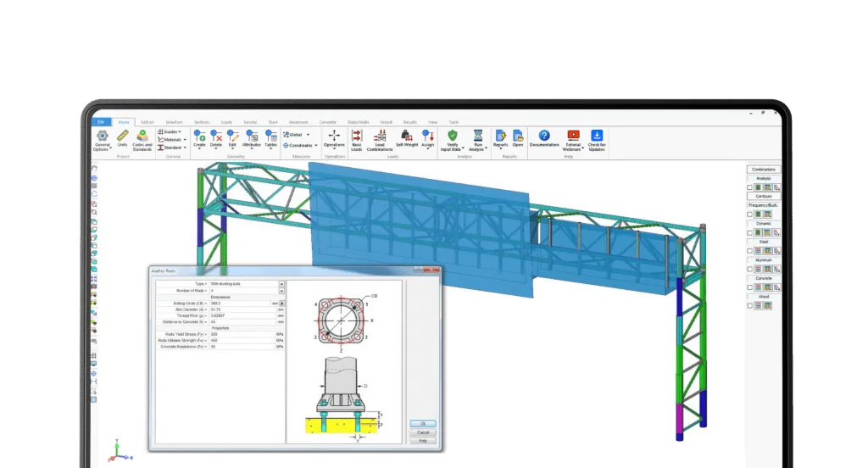Open Basic Loads
868x468 pixels.
(x=357, y=141)
